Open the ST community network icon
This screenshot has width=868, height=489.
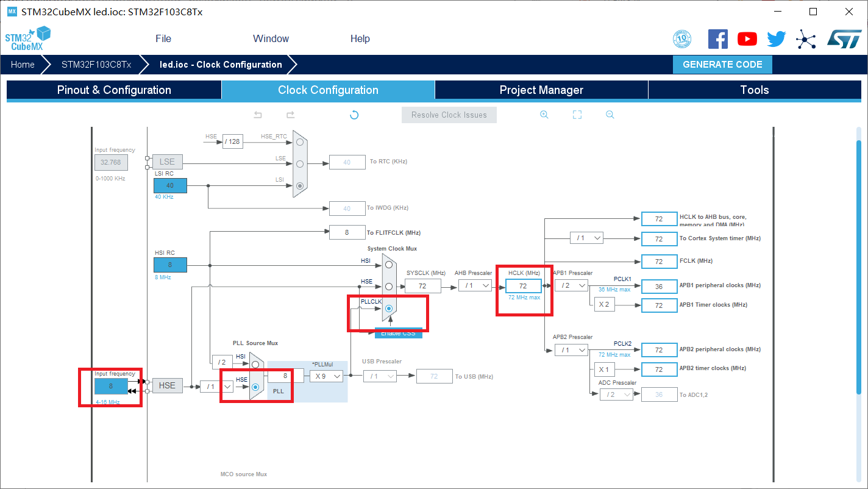tap(806, 40)
